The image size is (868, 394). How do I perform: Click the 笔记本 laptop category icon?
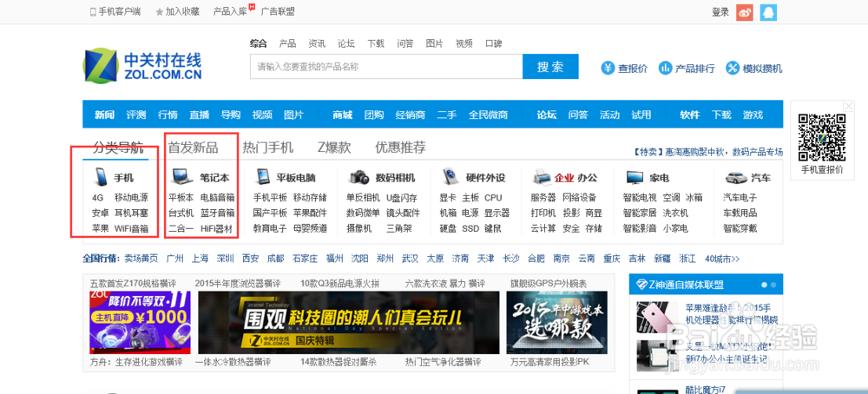(182, 177)
